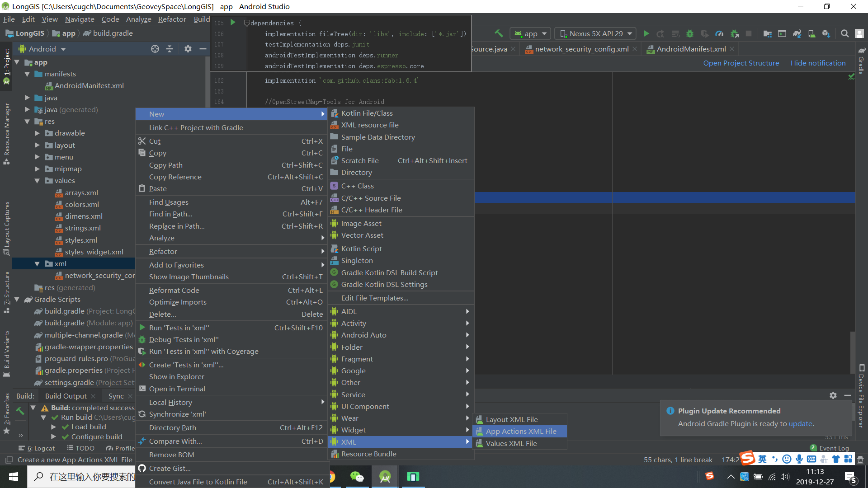Click Copy Path in context menu
Screen dimensions: 868x488
click(x=232, y=165)
